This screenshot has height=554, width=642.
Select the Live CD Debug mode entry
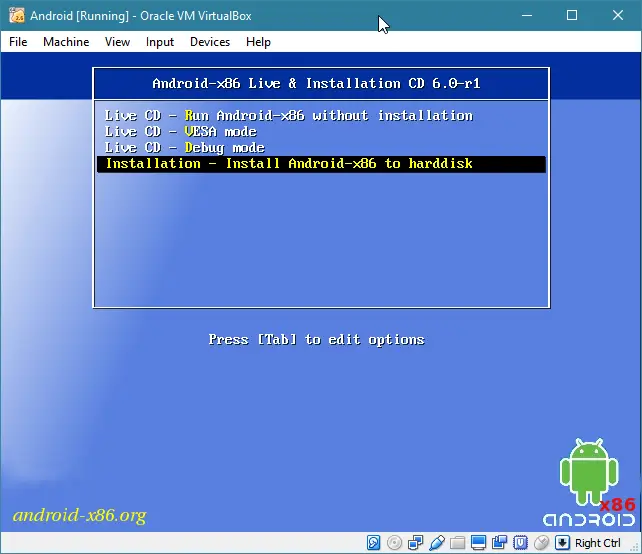click(321, 148)
